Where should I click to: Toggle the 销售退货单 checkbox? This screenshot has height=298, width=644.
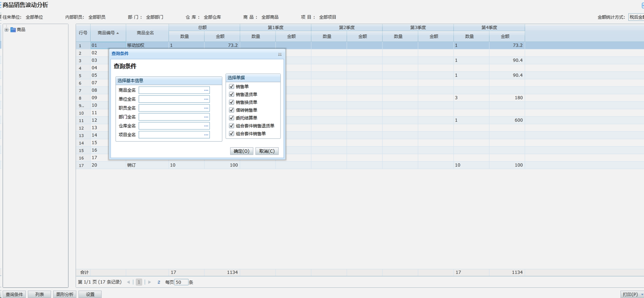232,94
